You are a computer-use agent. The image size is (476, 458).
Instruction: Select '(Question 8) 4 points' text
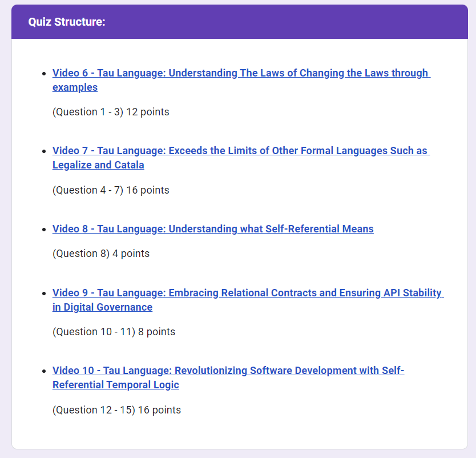pos(101,254)
